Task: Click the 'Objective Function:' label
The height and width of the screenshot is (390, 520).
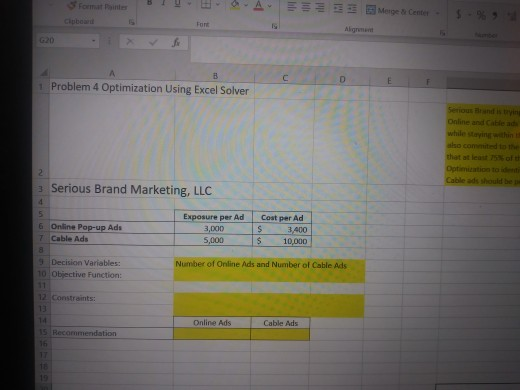Action: (x=86, y=275)
